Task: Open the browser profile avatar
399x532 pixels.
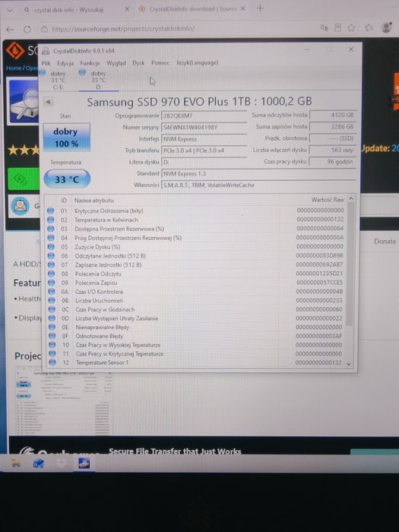Action: point(386,27)
